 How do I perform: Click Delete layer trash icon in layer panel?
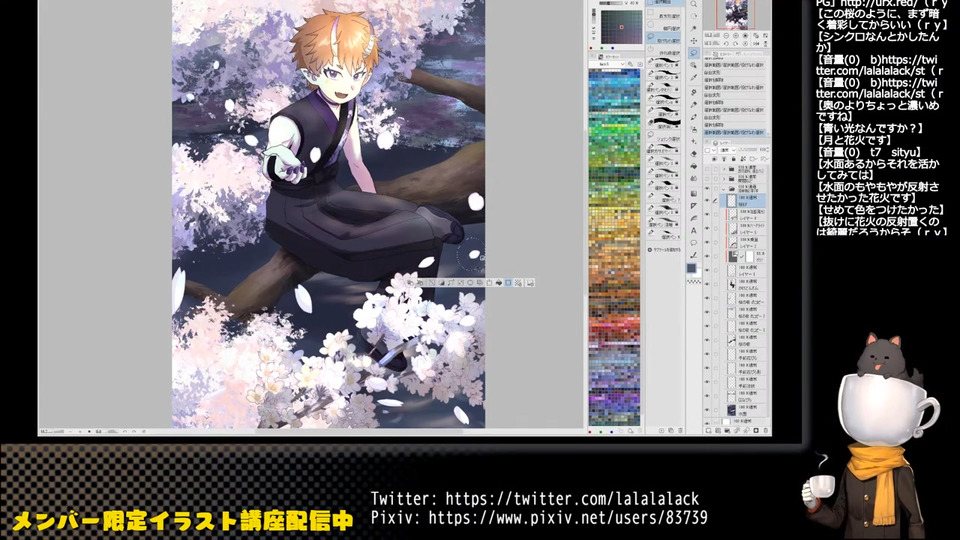tap(766, 430)
